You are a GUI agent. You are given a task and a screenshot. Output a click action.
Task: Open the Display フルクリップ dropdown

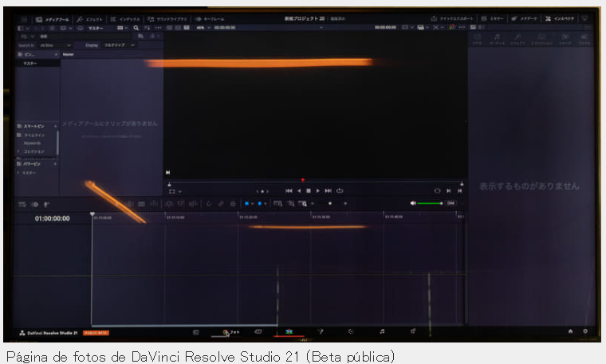pyautogui.click(x=119, y=45)
